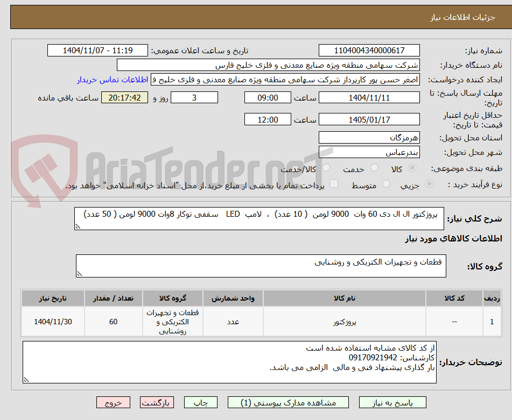Click the شرح کلی نیاز description textarea
The image size is (512, 420).
(x=259, y=218)
